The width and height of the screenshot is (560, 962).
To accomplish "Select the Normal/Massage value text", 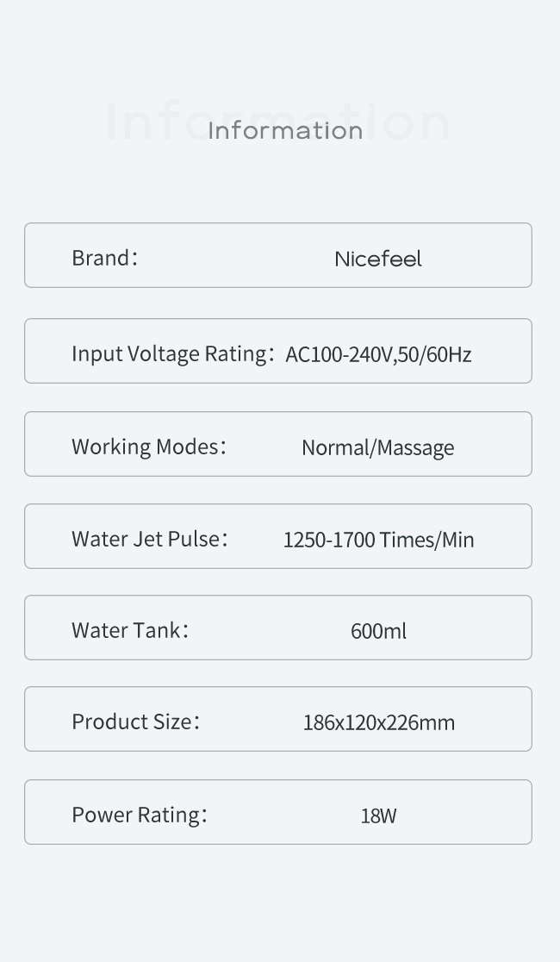I will tap(377, 447).
